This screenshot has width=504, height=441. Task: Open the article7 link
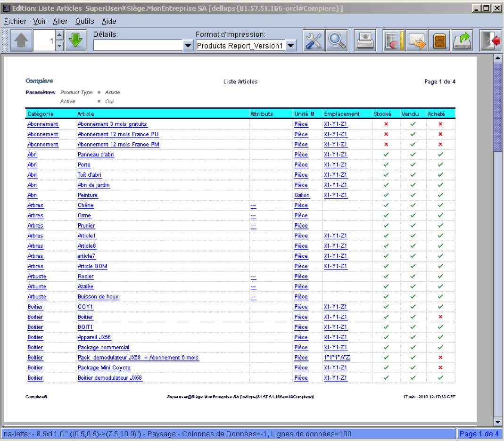pyautogui.click(x=86, y=256)
